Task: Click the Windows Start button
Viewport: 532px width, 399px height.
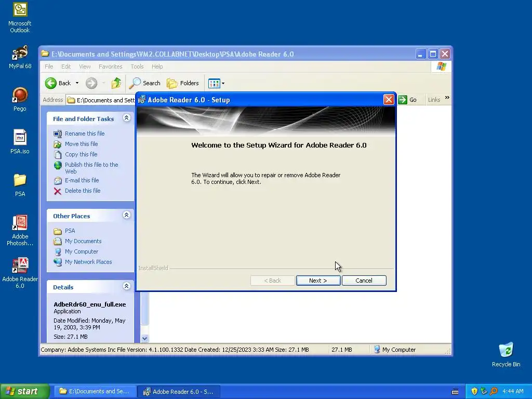Action: click(24, 391)
